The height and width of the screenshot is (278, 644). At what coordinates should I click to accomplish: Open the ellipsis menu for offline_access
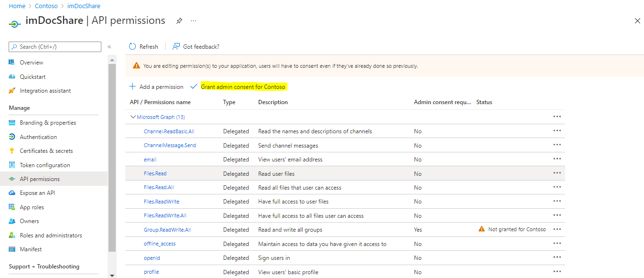[x=557, y=244]
